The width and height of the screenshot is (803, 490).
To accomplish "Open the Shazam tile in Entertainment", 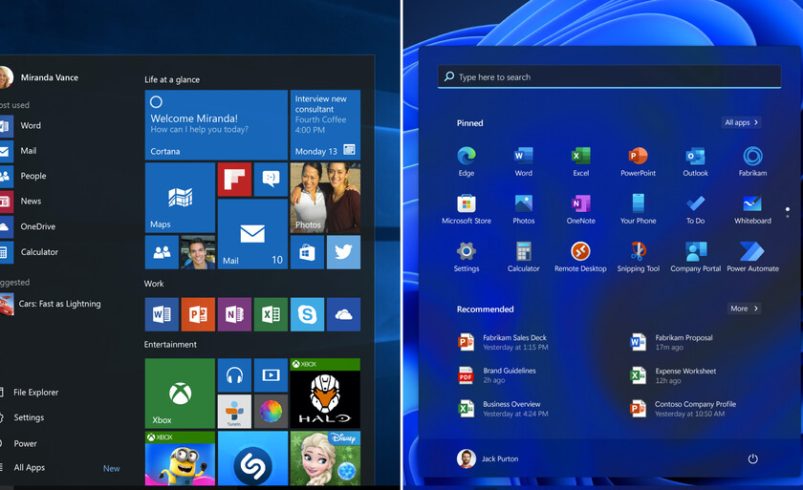I will [253, 463].
